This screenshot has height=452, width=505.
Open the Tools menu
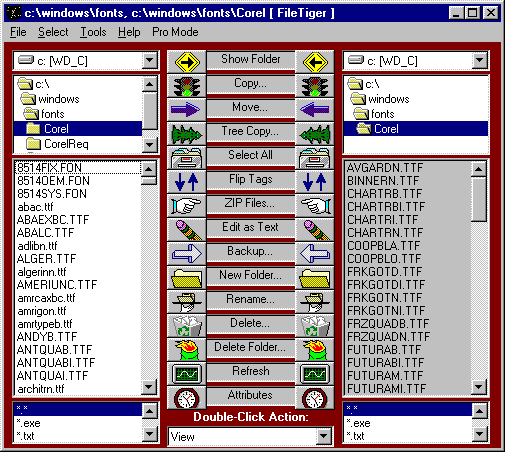93,32
